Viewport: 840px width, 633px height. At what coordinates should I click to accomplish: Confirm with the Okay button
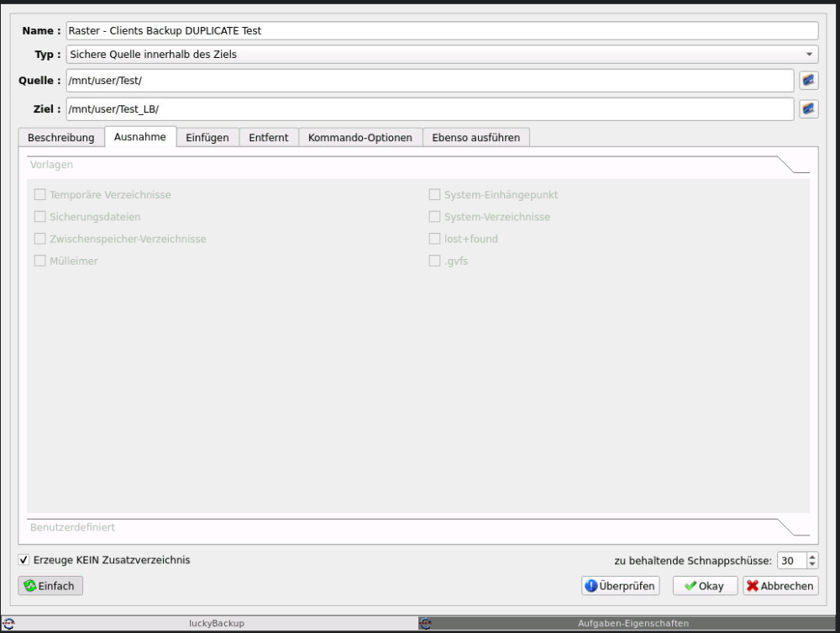pos(705,586)
